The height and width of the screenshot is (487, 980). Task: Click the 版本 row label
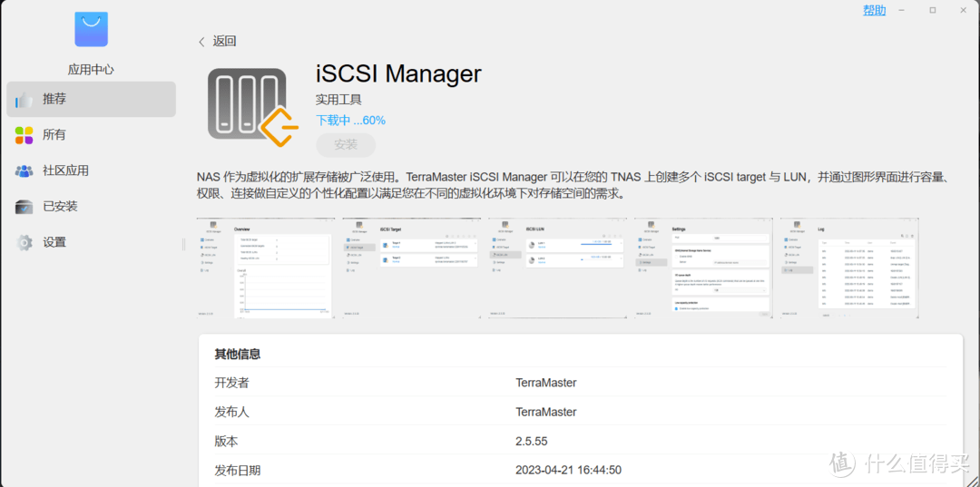[226, 441]
